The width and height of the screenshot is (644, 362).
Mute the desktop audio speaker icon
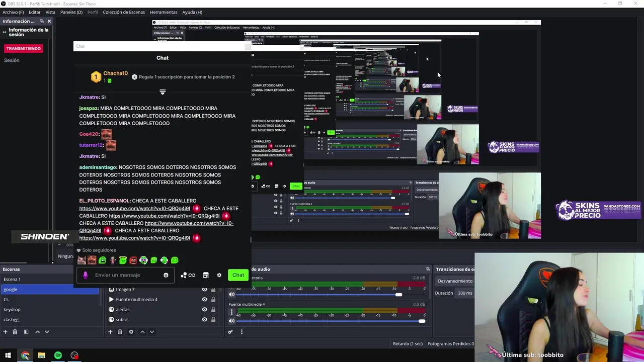tap(232, 294)
